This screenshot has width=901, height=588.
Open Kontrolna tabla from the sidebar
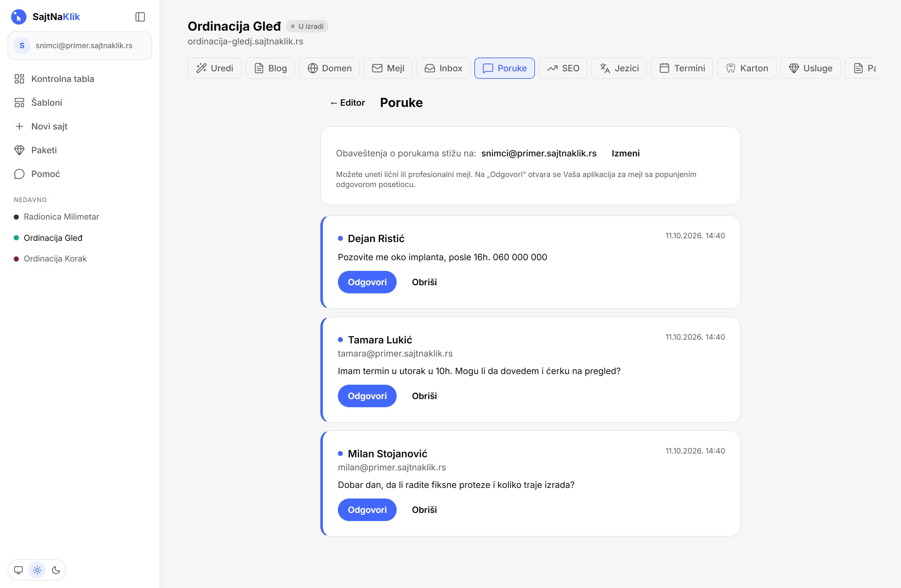click(80, 79)
